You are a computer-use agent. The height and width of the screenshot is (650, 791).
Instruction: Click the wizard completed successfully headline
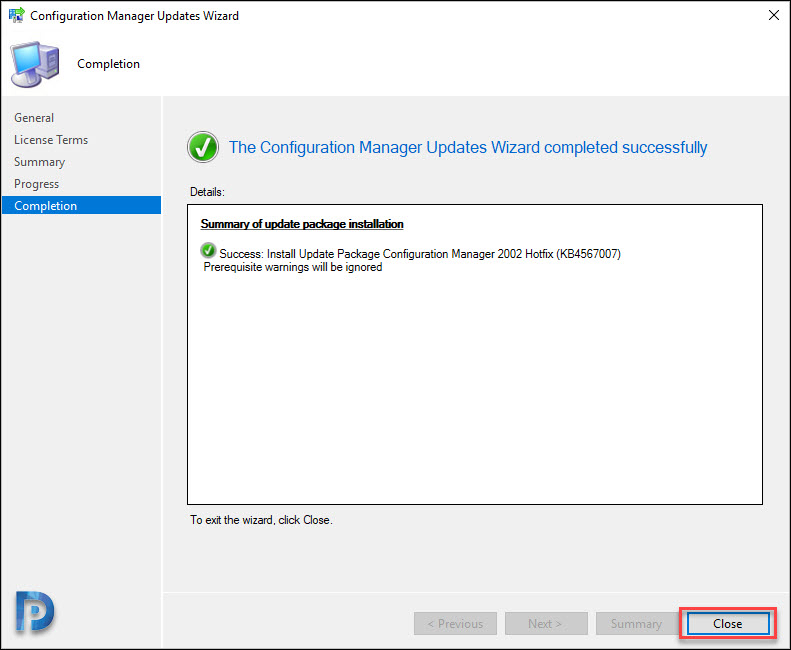coord(468,147)
